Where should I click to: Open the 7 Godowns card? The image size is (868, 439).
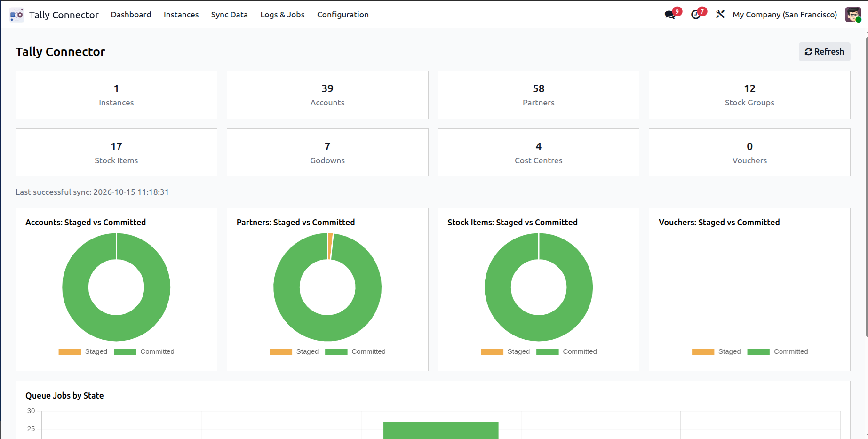(327, 152)
